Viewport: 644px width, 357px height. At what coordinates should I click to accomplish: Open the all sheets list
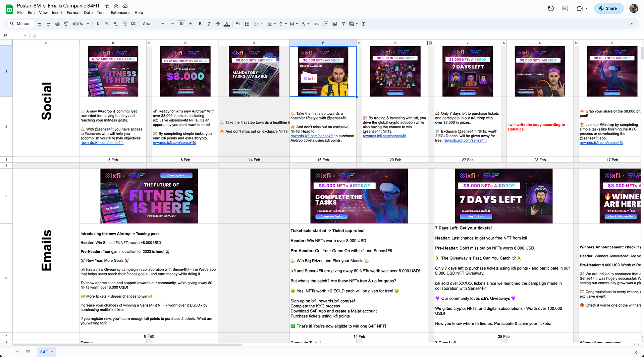tap(28, 352)
